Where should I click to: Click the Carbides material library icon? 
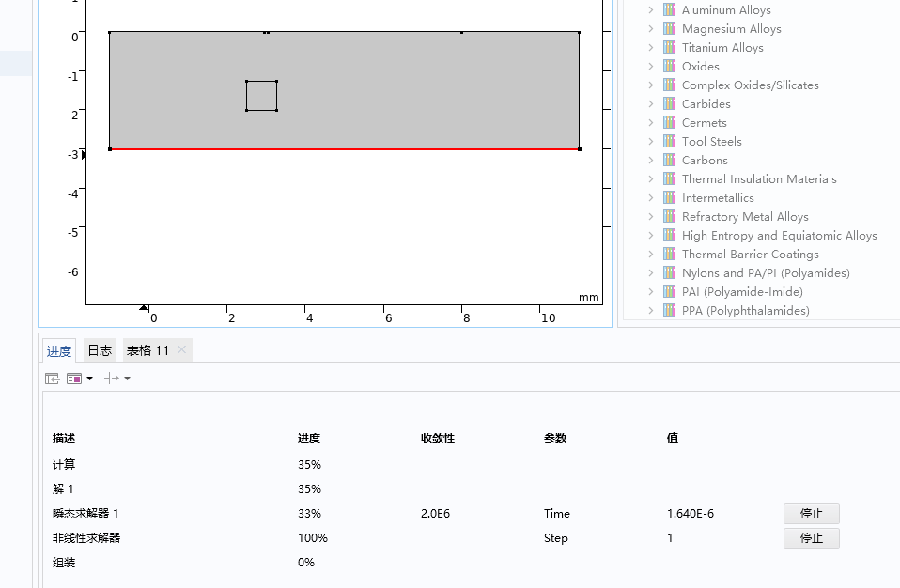click(669, 104)
